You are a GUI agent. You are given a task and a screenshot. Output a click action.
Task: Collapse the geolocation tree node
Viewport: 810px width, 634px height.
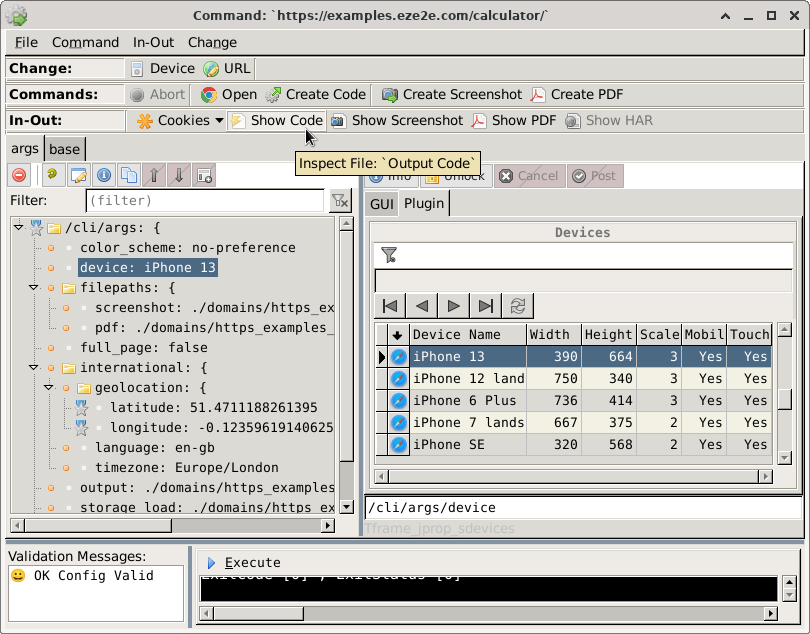coord(49,388)
